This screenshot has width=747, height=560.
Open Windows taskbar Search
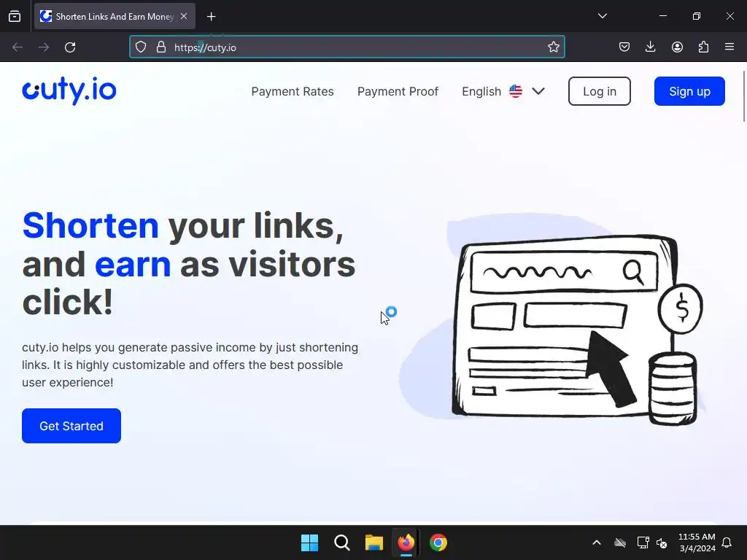point(342,542)
